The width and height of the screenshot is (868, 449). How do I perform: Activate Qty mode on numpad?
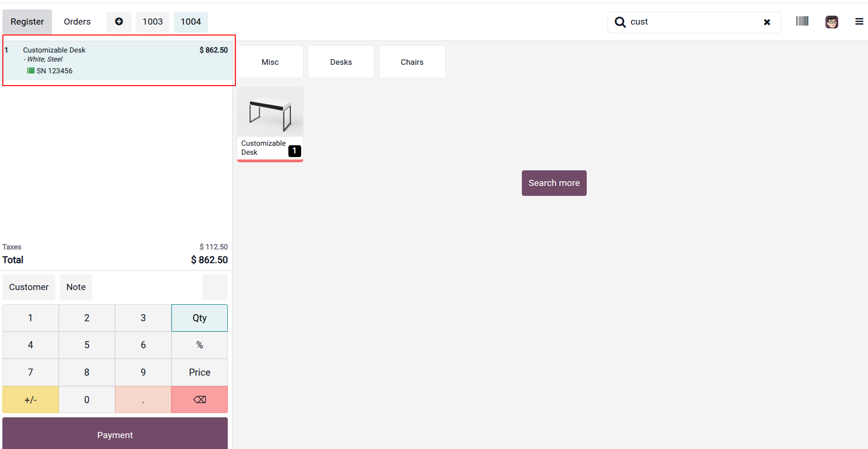point(199,318)
